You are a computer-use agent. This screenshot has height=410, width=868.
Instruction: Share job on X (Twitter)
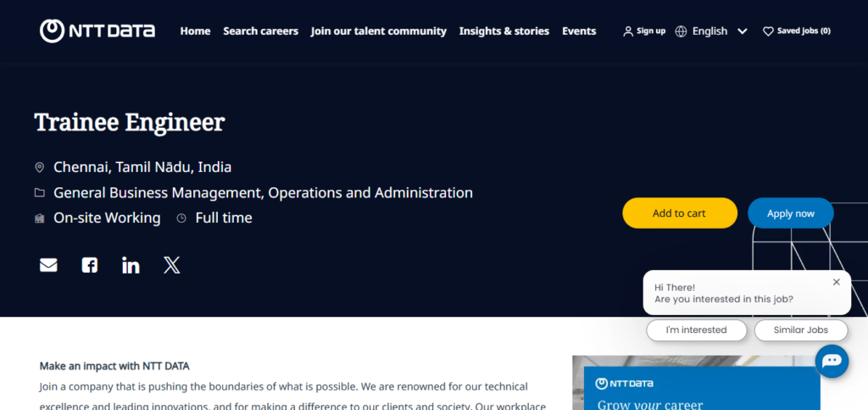[171, 266]
